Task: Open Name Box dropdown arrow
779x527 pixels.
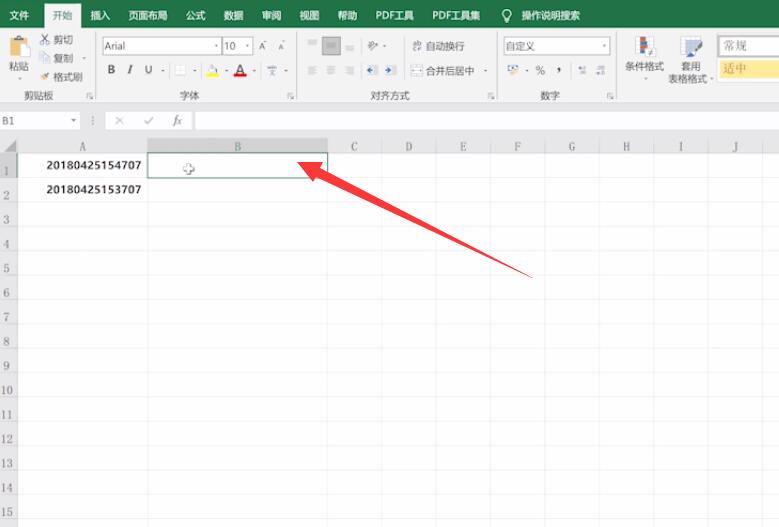Action: 74,121
